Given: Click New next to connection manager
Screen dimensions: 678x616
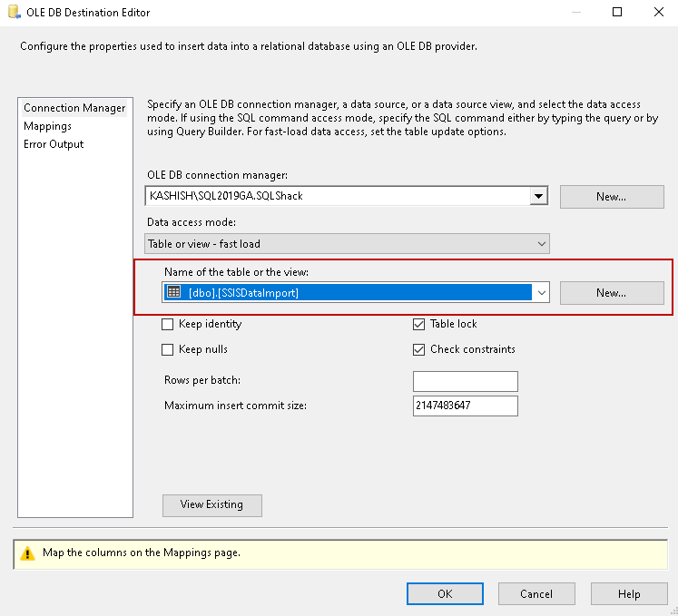Looking at the screenshot, I should click(611, 196).
